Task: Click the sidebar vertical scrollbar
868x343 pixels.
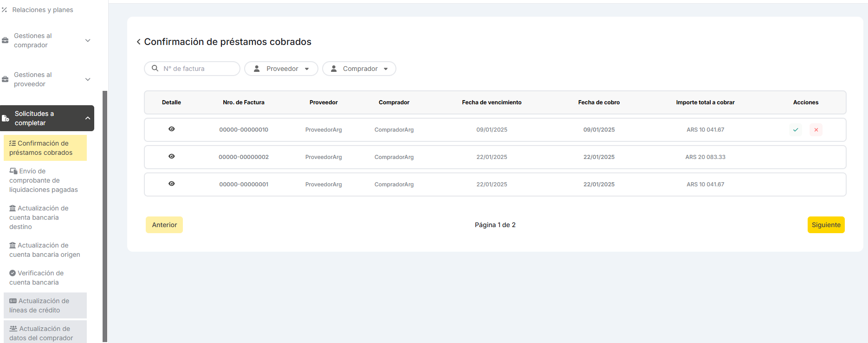Action: (x=105, y=213)
